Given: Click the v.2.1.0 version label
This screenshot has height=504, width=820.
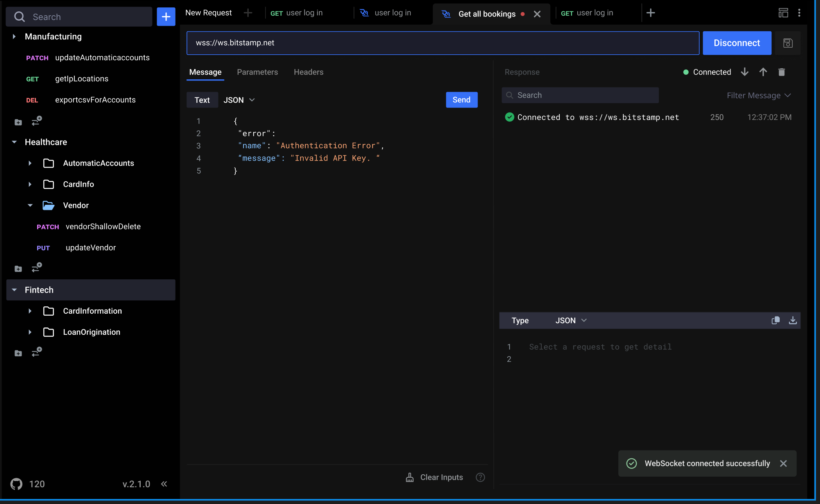Looking at the screenshot, I should [x=136, y=484].
